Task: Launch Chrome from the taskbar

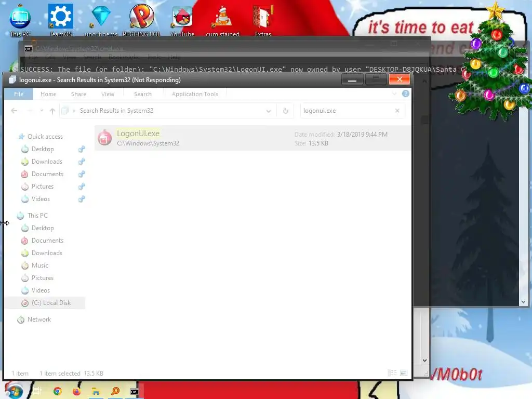Action: [57, 391]
